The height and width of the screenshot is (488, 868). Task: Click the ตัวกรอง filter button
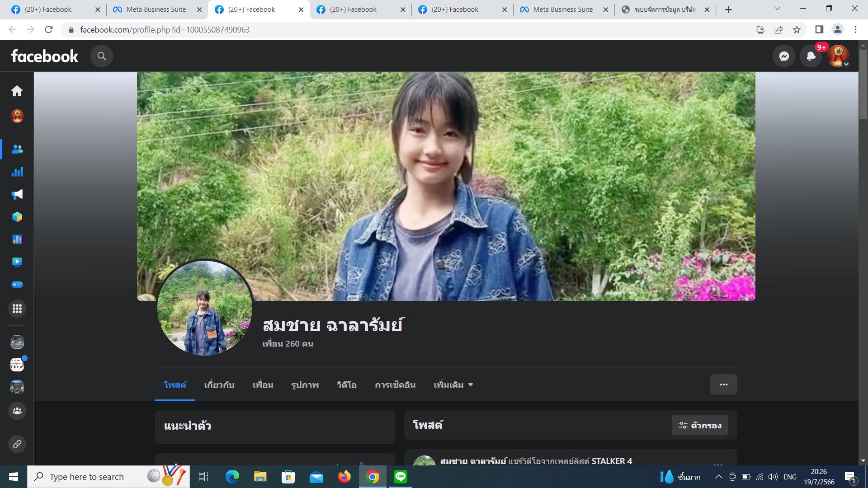pos(699,425)
